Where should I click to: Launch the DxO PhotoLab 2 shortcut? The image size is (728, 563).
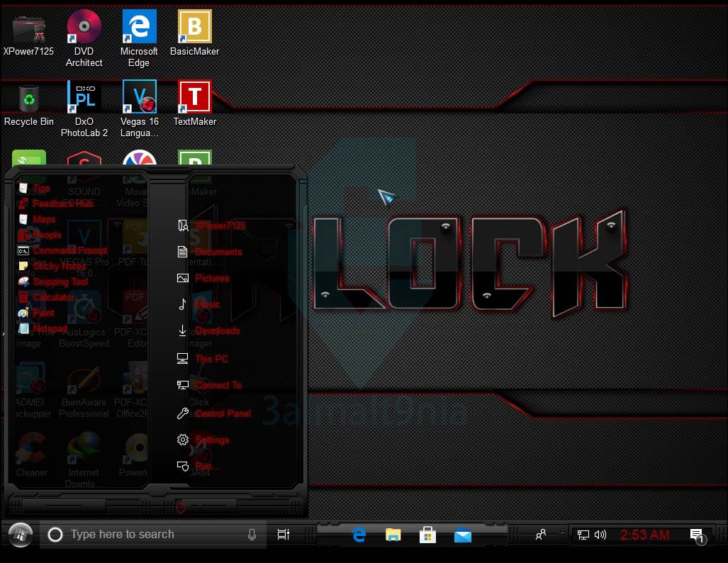84,109
